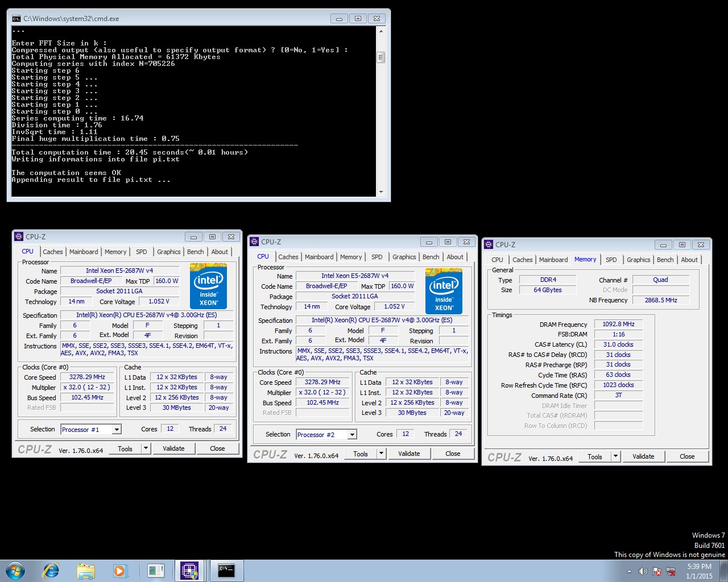Click the Show desktop strip at taskbar end
Viewport: 728px width, 582px height.
(x=724, y=571)
